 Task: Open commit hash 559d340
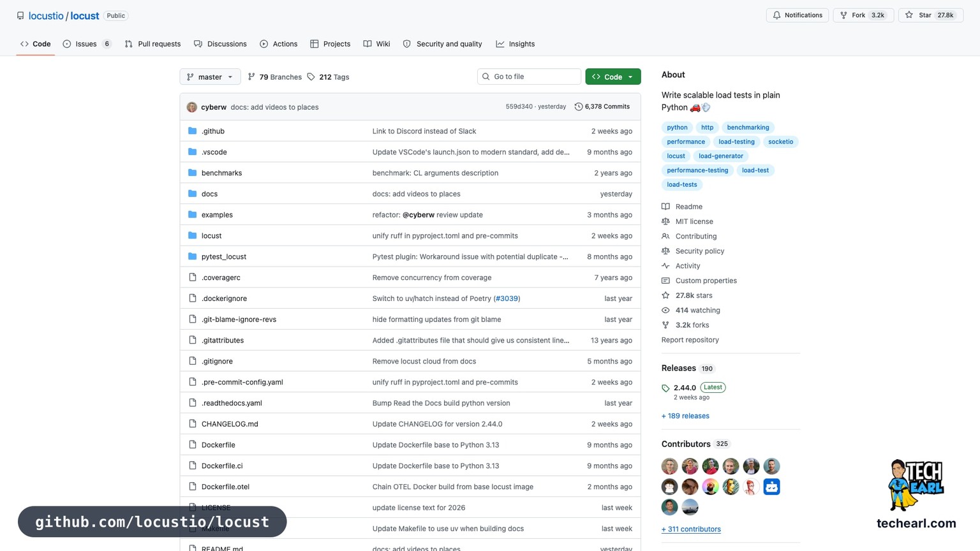[519, 107]
